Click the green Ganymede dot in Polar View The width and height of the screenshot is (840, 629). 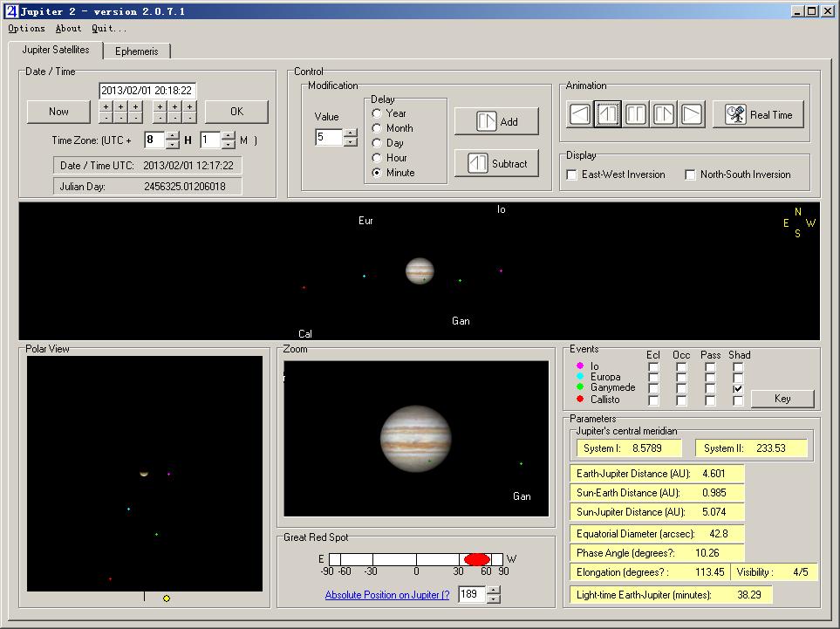pyautogui.click(x=156, y=534)
